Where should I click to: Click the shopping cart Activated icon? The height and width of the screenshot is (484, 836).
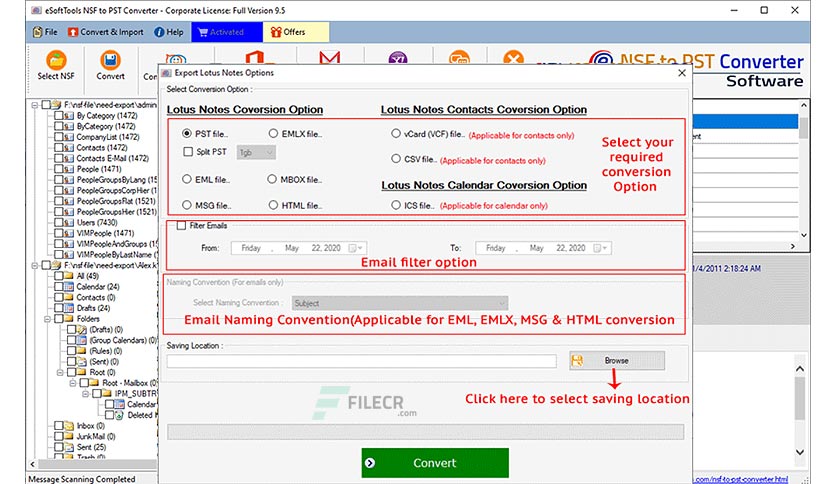(203, 32)
